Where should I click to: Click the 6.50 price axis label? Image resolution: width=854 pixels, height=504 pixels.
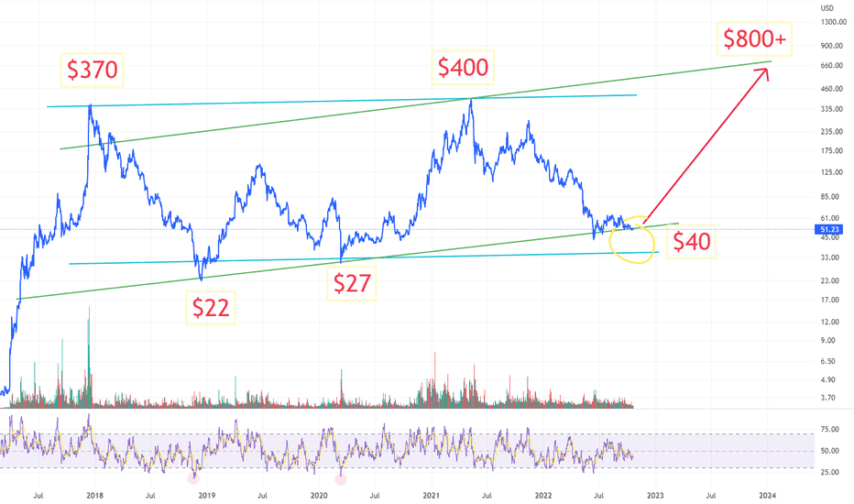coord(828,361)
